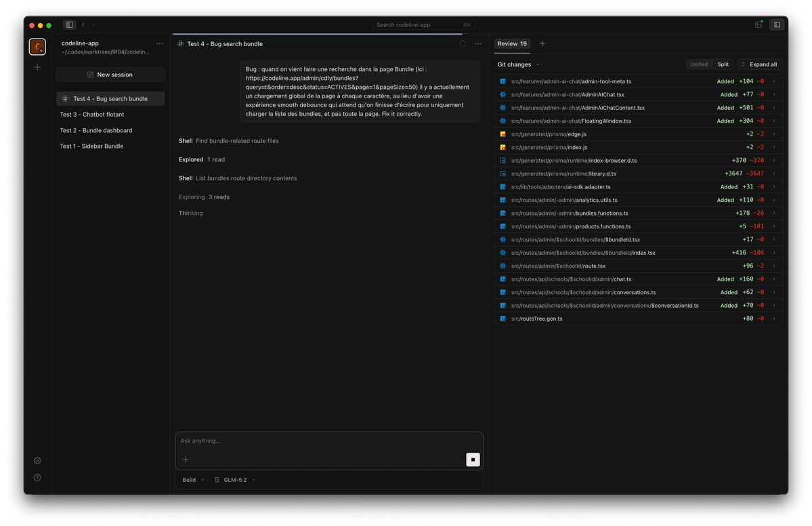This screenshot has height=526, width=812.
Task: Attach a file with the plus icon
Action: click(x=186, y=460)
